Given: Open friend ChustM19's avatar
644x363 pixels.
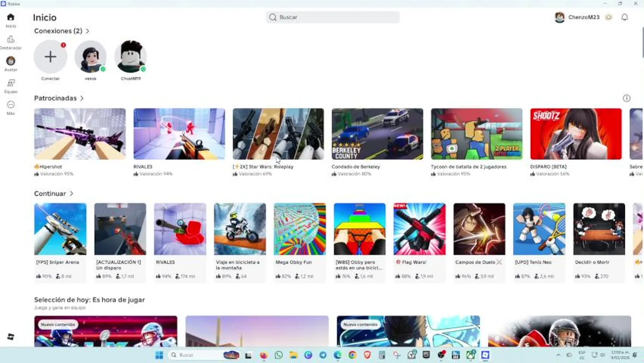Looking at the screenshot, I should click(131, 56).
